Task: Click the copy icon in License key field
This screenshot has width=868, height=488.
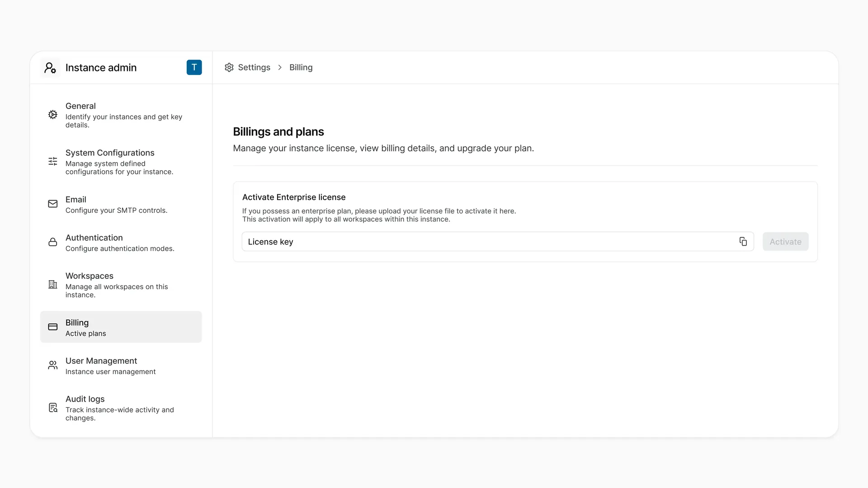Action: pos(743,242)
